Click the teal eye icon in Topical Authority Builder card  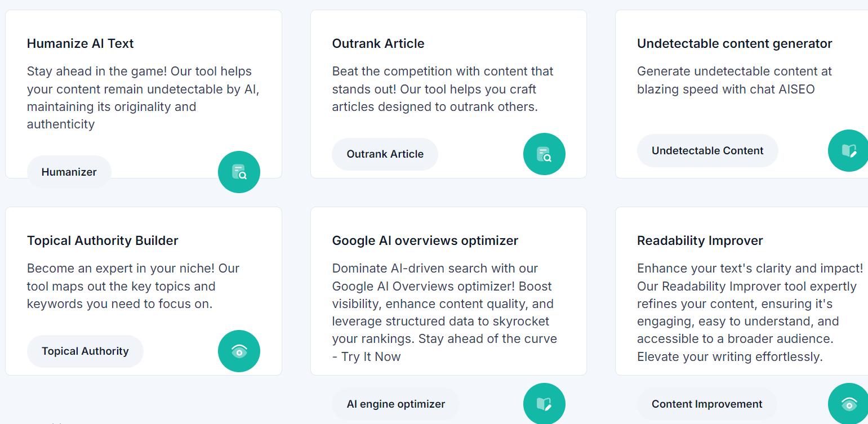239,351
